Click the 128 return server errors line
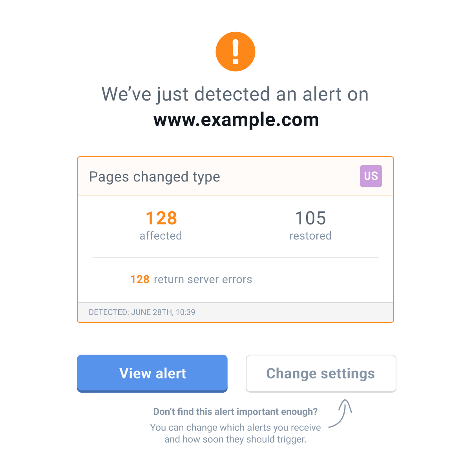Image resolution: width=471 pixels, height=476 pixels. [191, 280]
